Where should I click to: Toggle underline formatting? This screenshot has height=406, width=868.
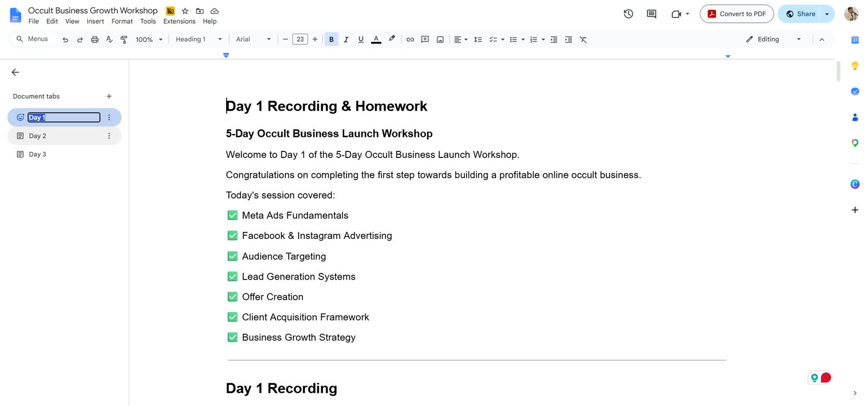pos(361,40)
